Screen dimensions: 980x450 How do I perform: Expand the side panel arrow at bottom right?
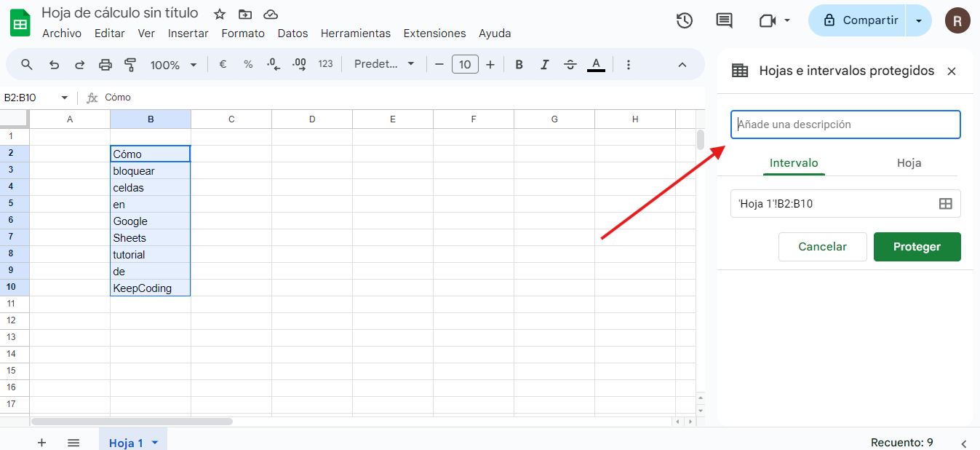(964, 443)
